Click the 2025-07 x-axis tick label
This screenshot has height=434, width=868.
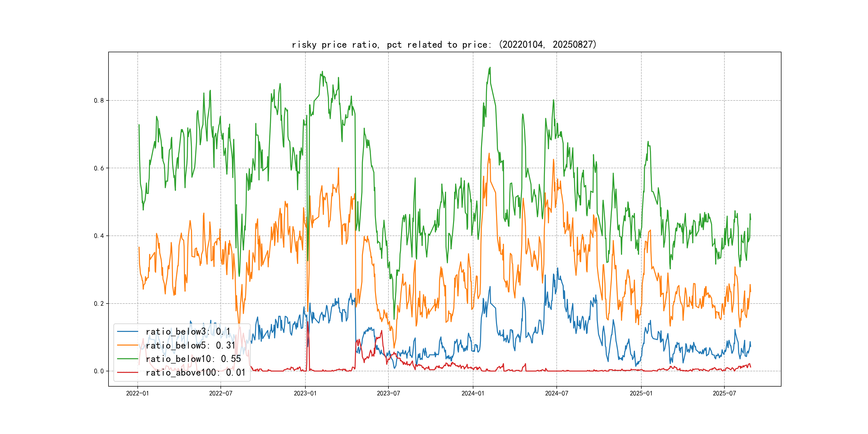point(724,393)
